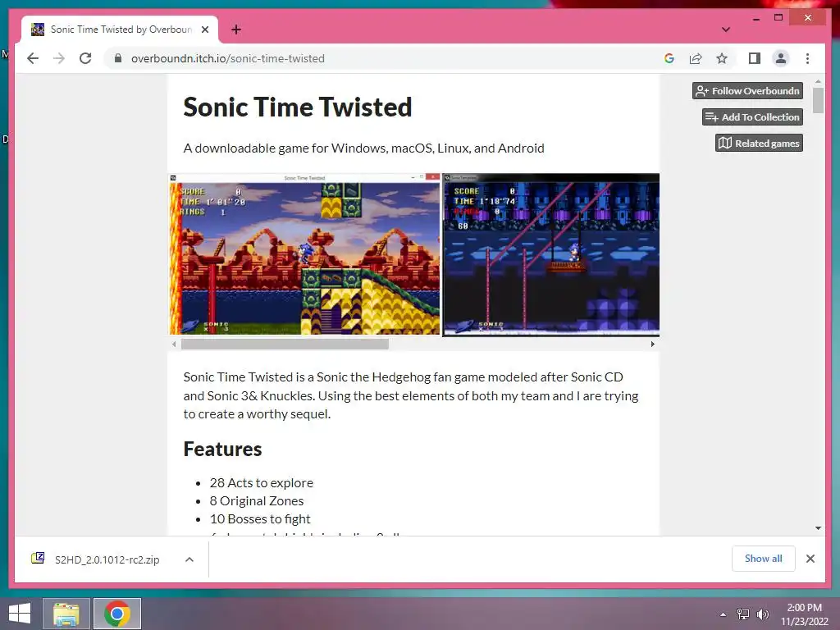Click the '8 Original Zones' list item
840x630 pixels.
click(x=257, y=501)
